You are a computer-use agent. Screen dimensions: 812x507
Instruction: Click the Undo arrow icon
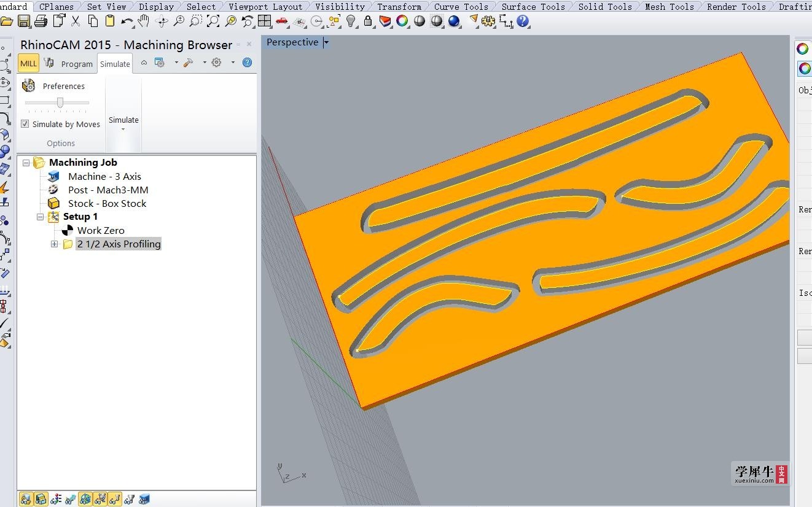(127, 21)
